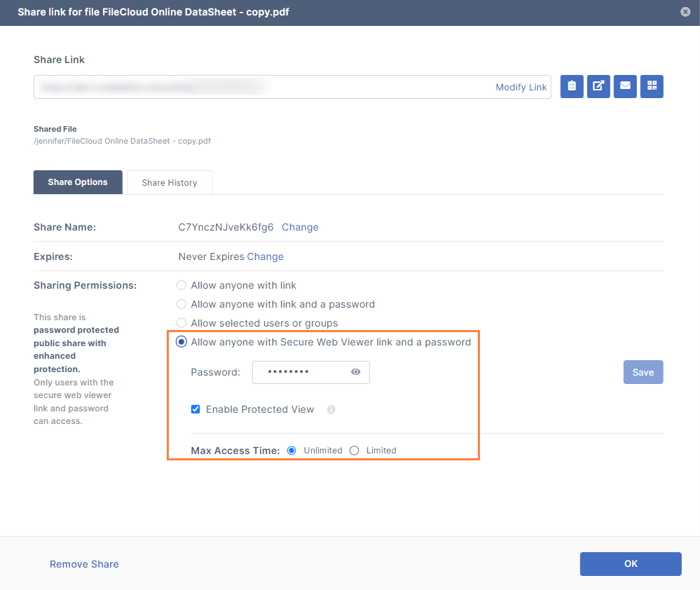Screen dimensions: 700x590
Task: Select Allow selected users or groups
Action: 181,323
